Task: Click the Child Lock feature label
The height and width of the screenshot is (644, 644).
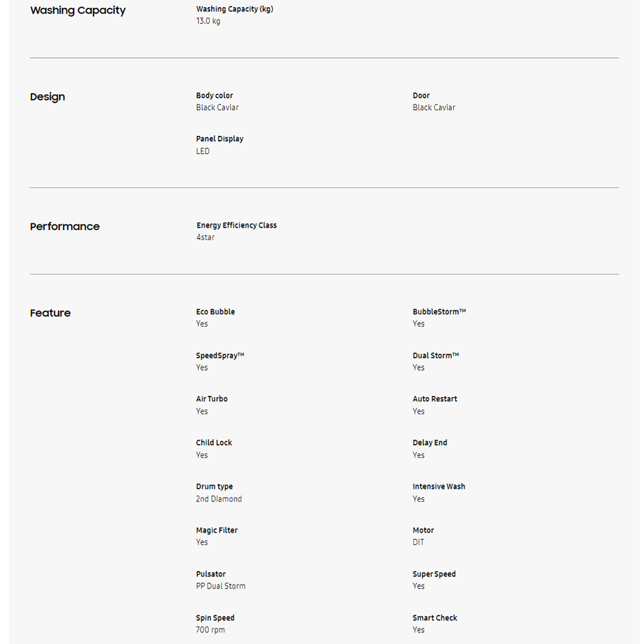Action: point(214,442)
